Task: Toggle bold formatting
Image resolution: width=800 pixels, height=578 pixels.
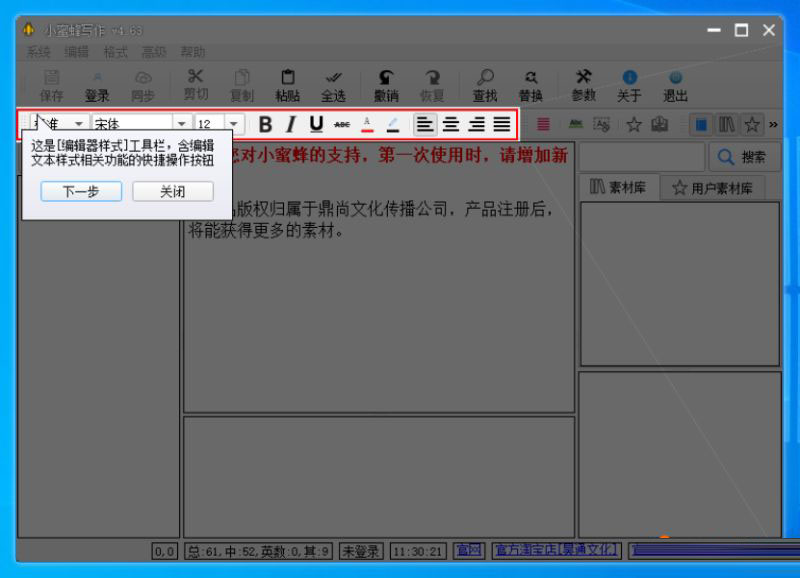Action: 265,124
